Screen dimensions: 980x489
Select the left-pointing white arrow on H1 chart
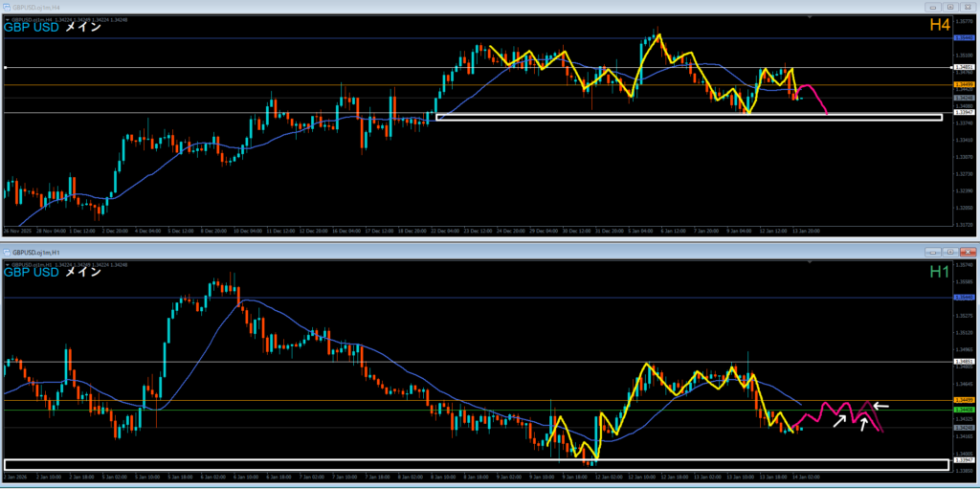point(880,406)
